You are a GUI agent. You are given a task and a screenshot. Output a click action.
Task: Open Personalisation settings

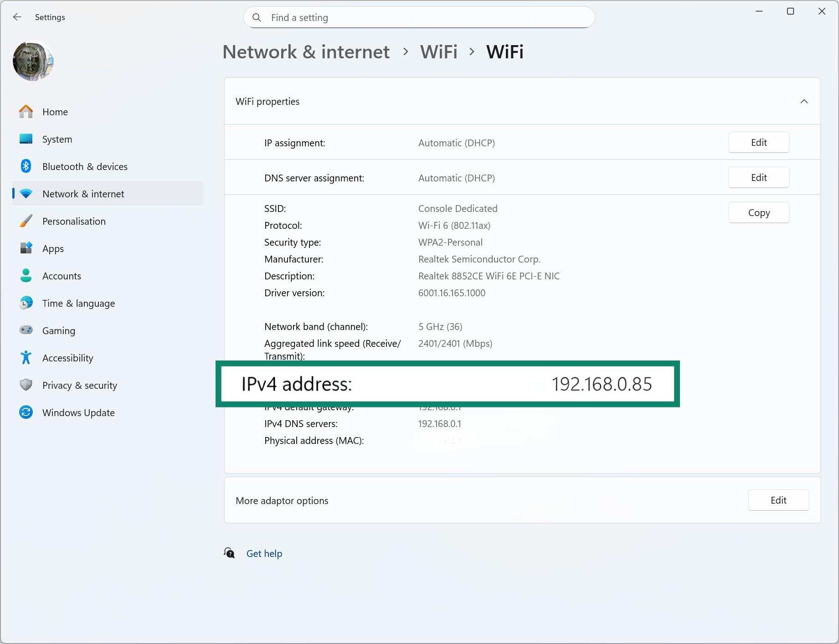pos(108,221)
